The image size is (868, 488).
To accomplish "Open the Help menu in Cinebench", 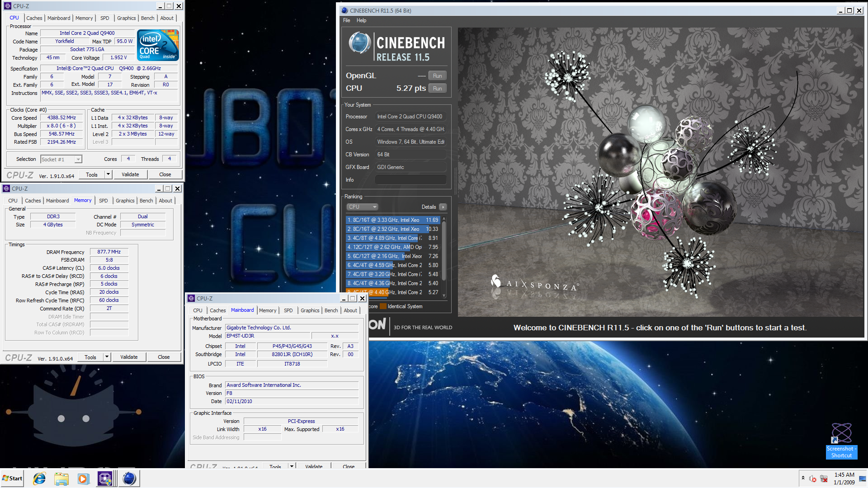I will 361,20.
